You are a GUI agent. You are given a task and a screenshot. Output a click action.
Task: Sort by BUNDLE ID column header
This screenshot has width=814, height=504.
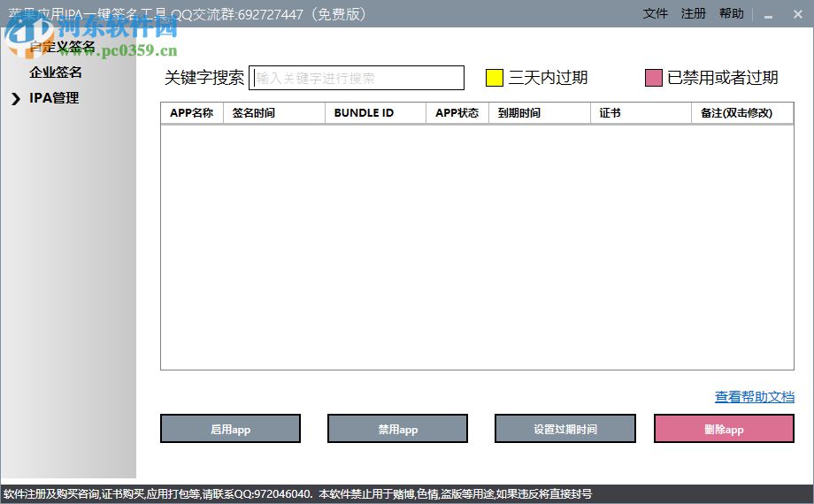pyautogui.click(x=375, y=112)
